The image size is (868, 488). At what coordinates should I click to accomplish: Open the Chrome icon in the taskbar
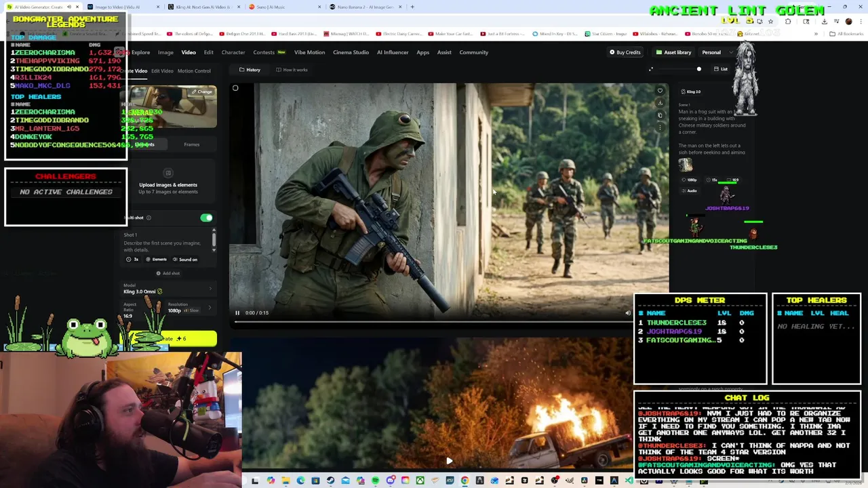(x=465, y=481)
